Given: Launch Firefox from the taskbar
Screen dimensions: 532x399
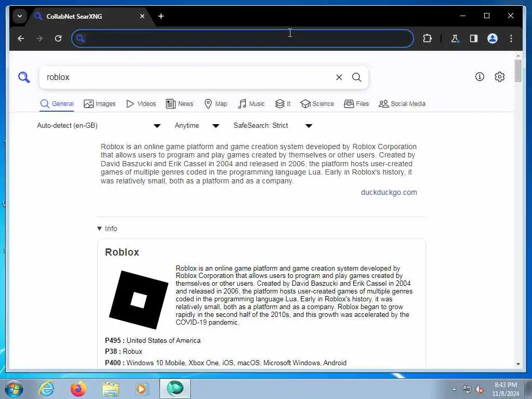Looking at the screenshot, I should click(78, 389).
